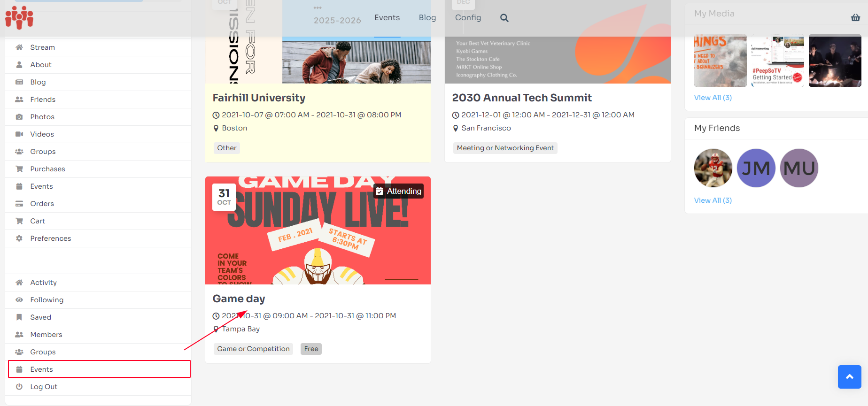
Task: Open the Sunday Live event banner image
Action: [318, 230]
